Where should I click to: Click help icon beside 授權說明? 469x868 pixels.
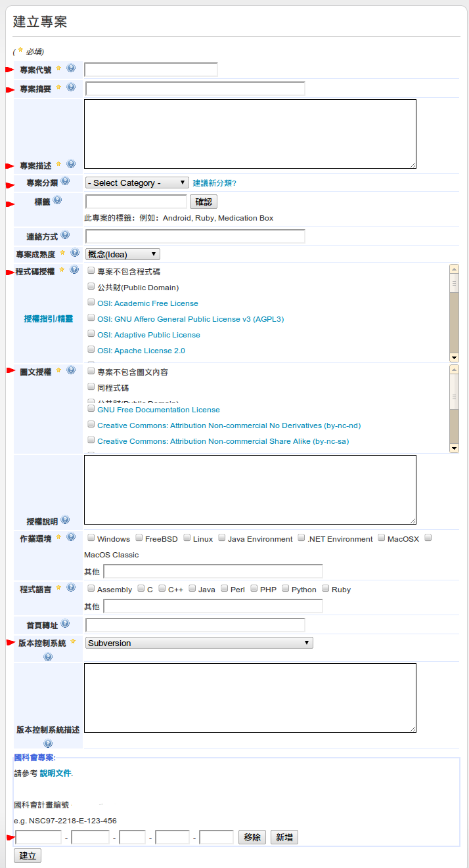(65, 520)
